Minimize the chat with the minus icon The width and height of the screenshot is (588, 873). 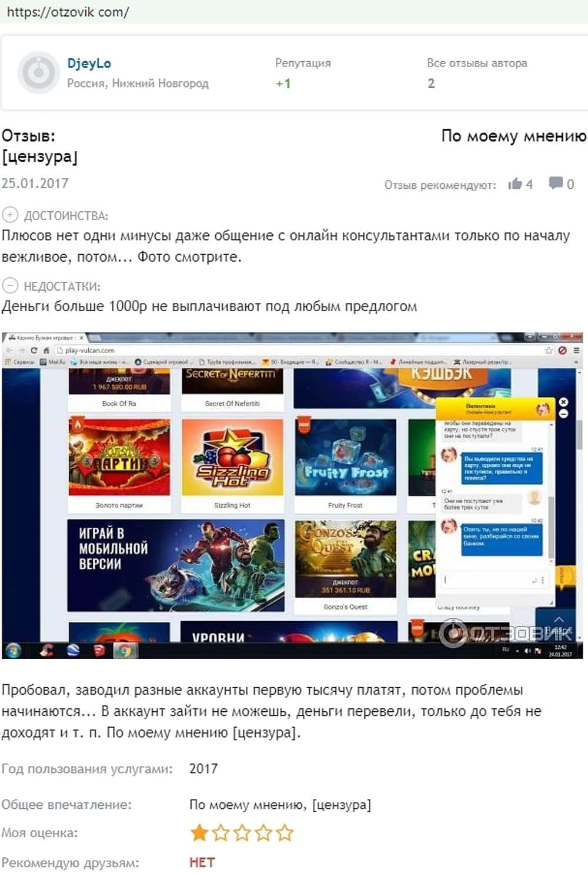click(563, 414)
